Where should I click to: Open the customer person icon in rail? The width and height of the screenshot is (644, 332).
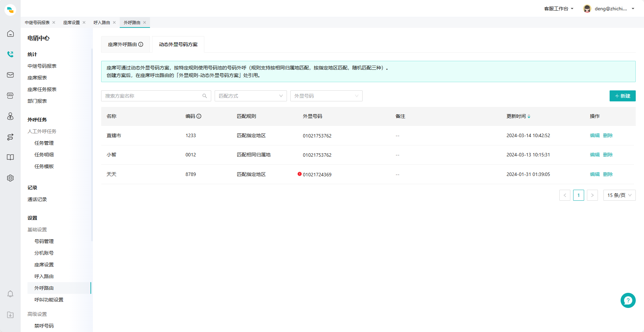10,116
